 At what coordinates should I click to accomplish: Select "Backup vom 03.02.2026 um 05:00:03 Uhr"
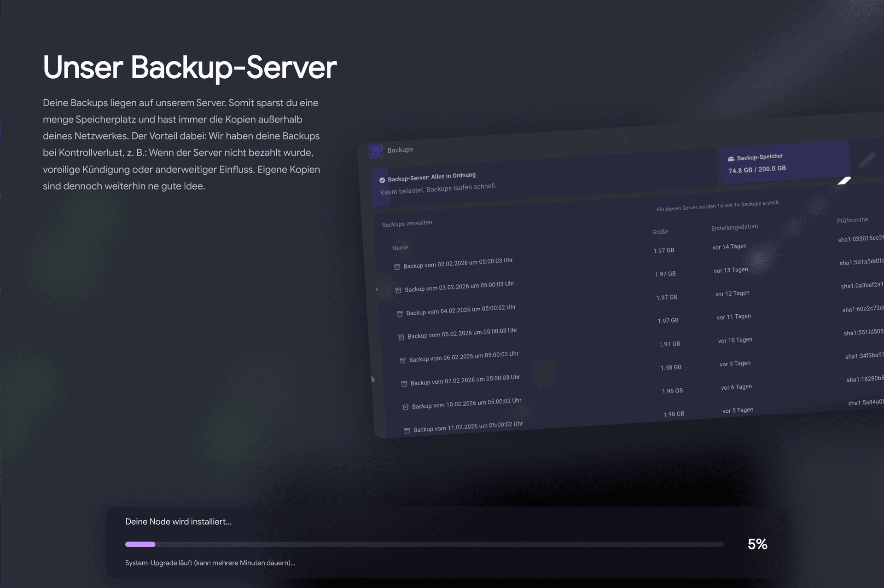[x=459, y=287]
